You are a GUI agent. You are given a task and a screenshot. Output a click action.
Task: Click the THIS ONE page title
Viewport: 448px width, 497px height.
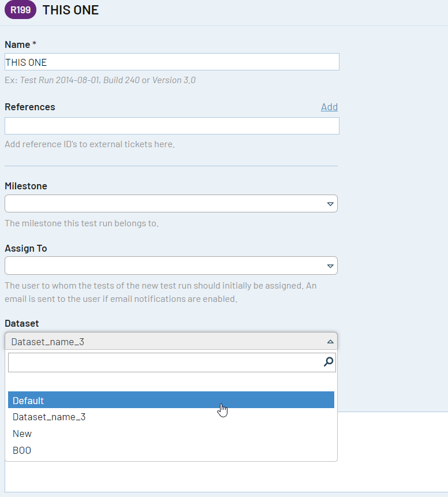pyautogui.click(x=70, y=10)
